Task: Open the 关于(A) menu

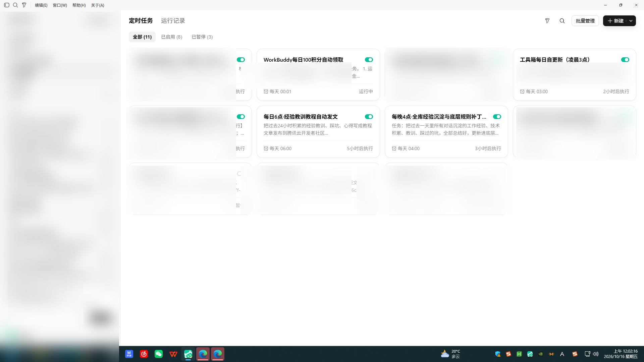Action: pyautogui.click(x=98, y=5)
